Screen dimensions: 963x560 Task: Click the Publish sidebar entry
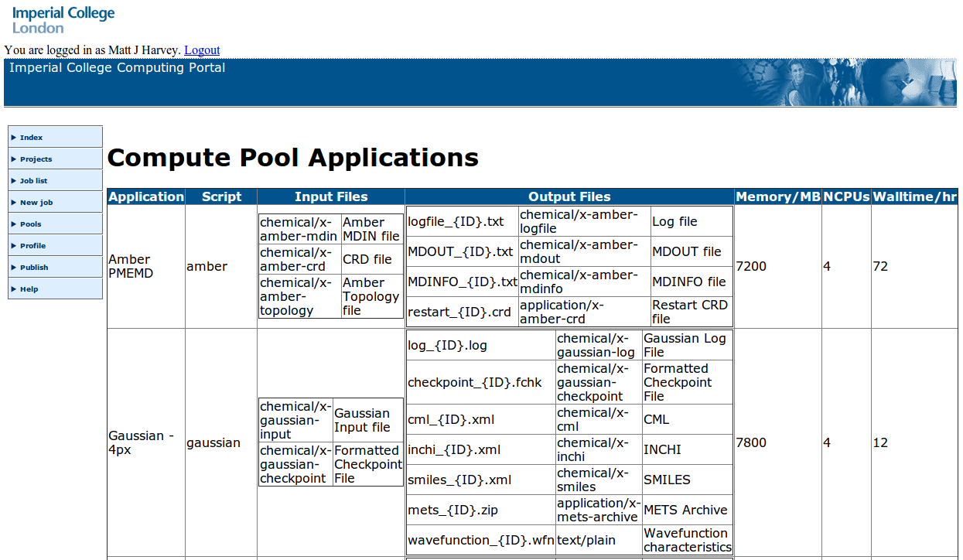[x=34, y=268]
